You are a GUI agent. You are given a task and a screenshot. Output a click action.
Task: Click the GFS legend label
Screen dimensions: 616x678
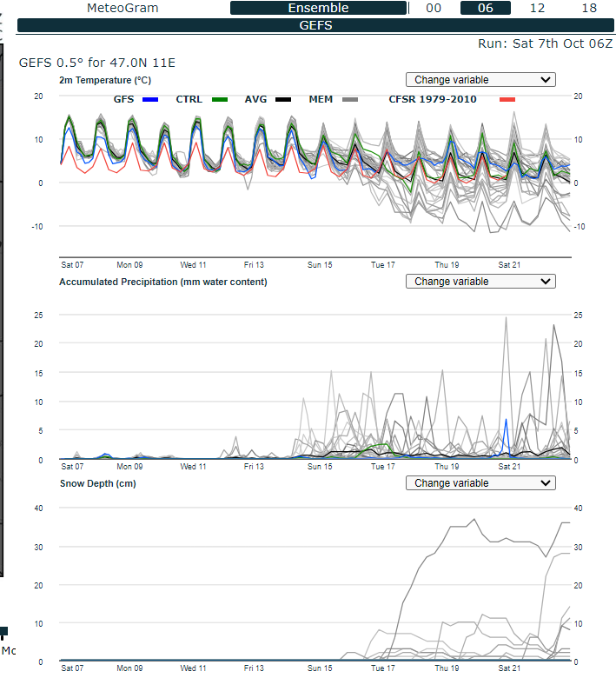tap(123, 99)
